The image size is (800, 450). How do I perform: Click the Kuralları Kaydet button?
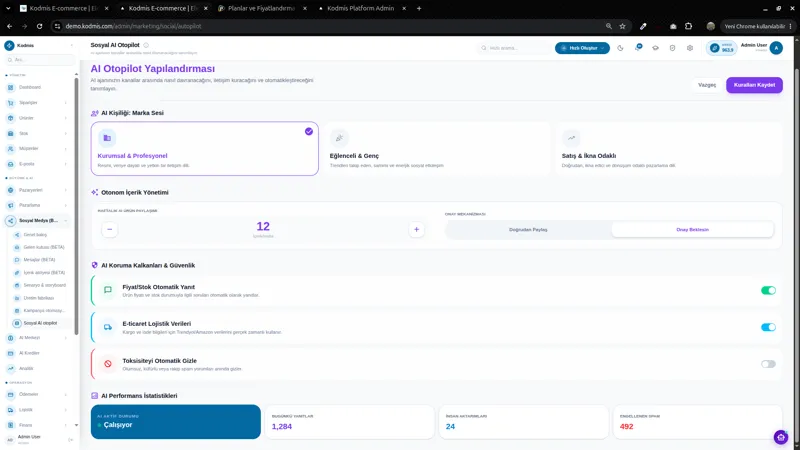pos(754,85)
